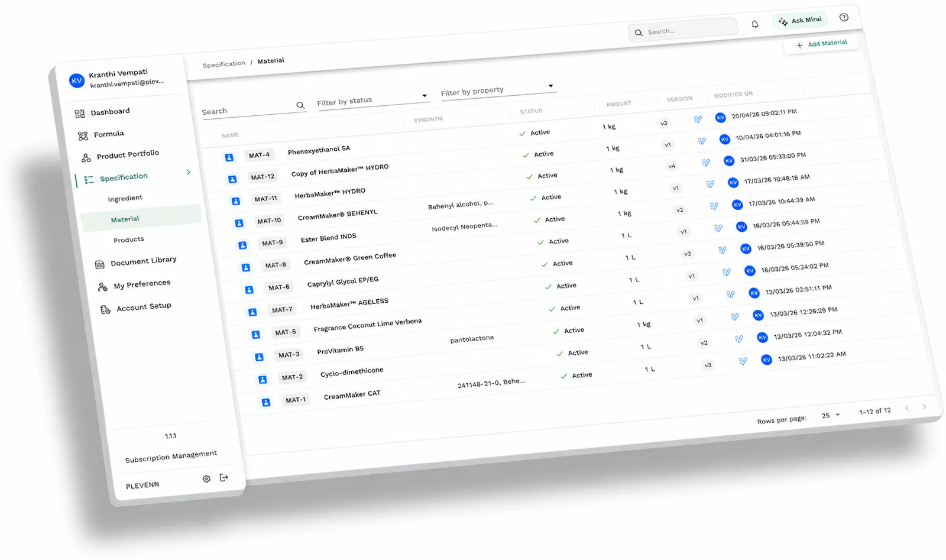The width and height of the screenshot is (946, 560).
Task: Go to previous page arrow
Action: click(x=907, y=408)
